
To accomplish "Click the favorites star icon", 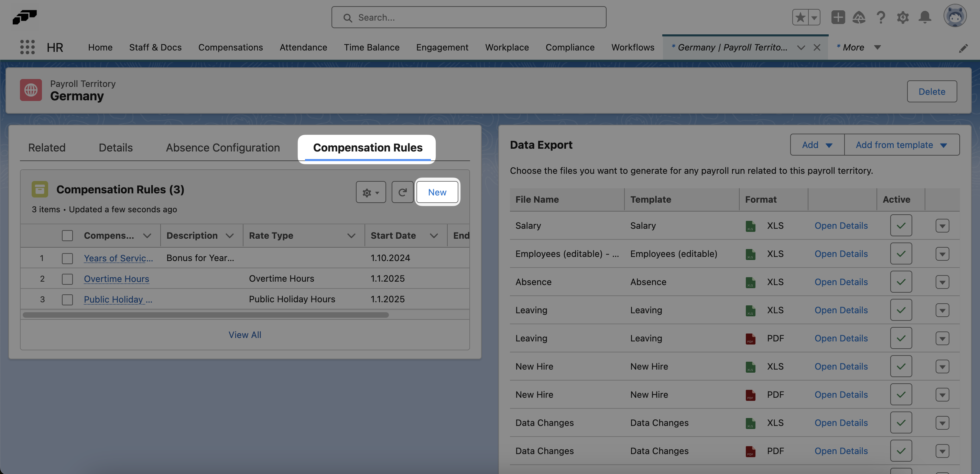I will [801, 17].
